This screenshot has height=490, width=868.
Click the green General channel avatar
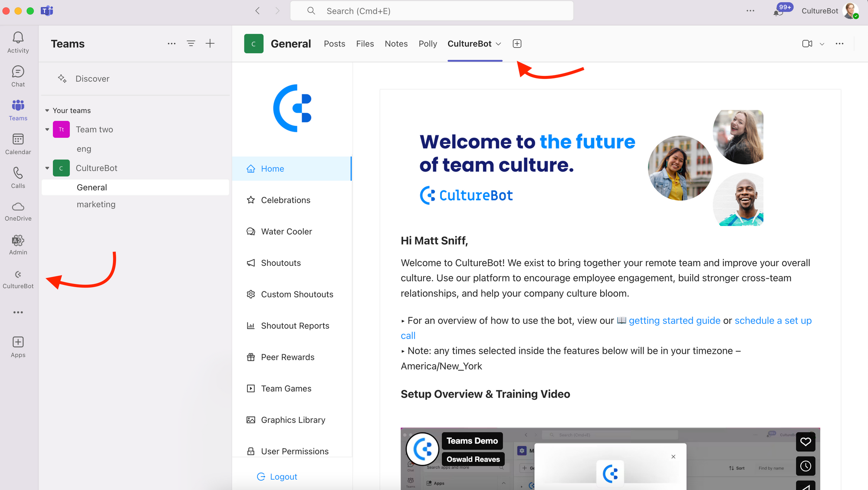(x=254, y=43)
